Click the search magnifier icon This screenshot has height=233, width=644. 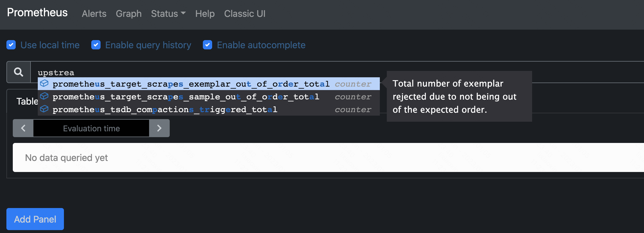click(19, 72)
